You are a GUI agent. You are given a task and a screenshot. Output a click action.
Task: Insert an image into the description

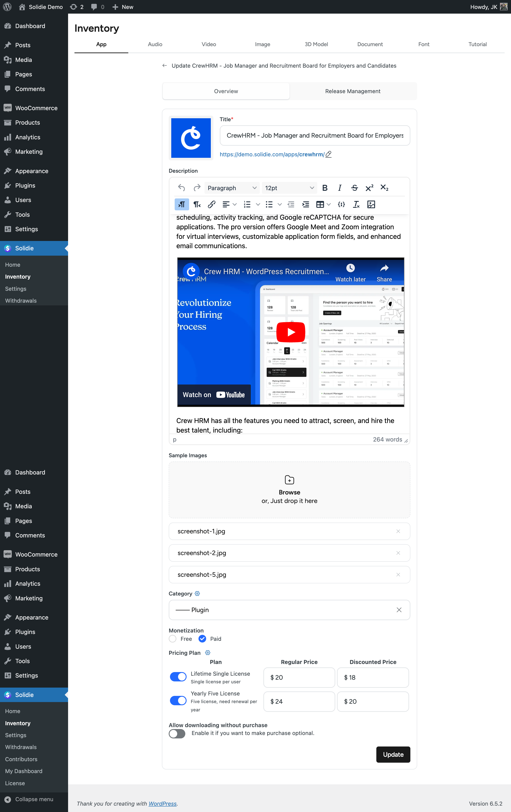[371, 204]
